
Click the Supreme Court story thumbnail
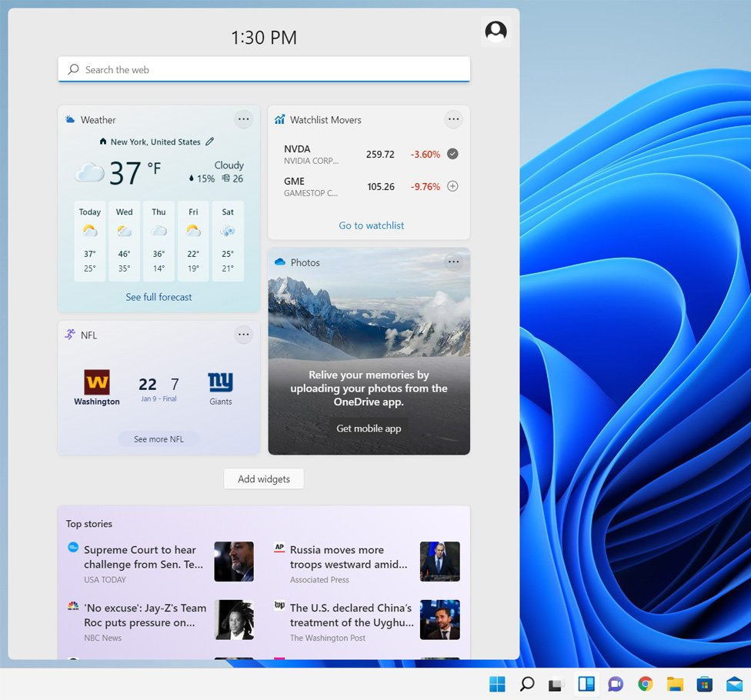point(235,562)
